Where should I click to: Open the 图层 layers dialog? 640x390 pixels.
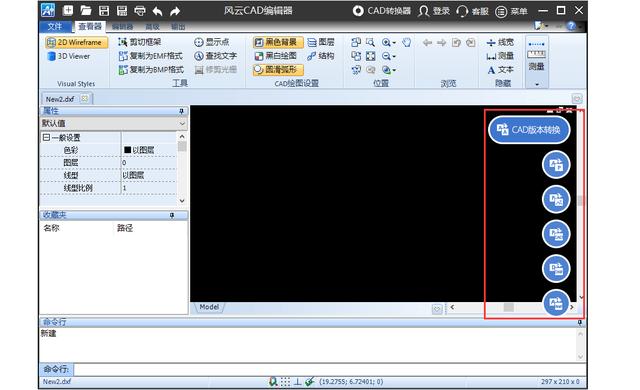click(x=321, y=42)
